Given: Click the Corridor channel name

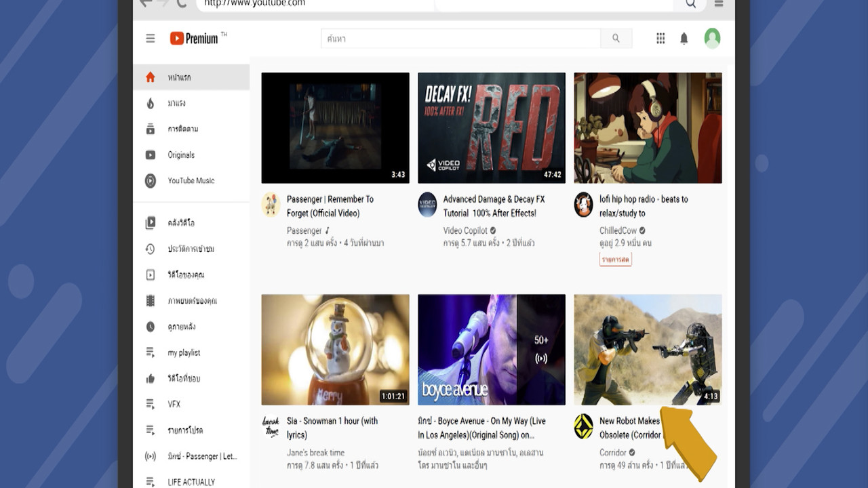Looking at the screenshot, I should (613, 452).
